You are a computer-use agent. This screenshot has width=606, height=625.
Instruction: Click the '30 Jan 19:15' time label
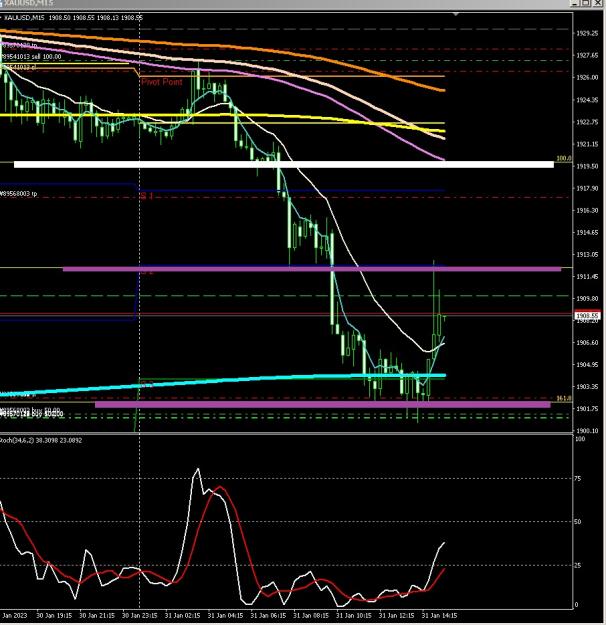[x=54, y=615]
